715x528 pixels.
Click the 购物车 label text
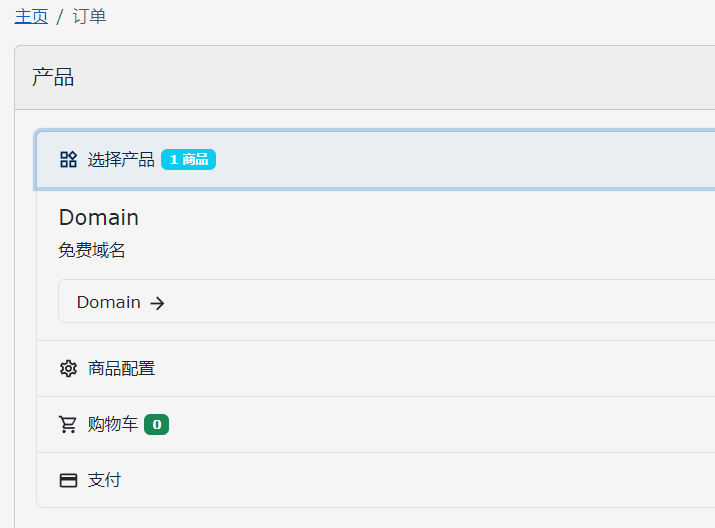click(113, 424)
